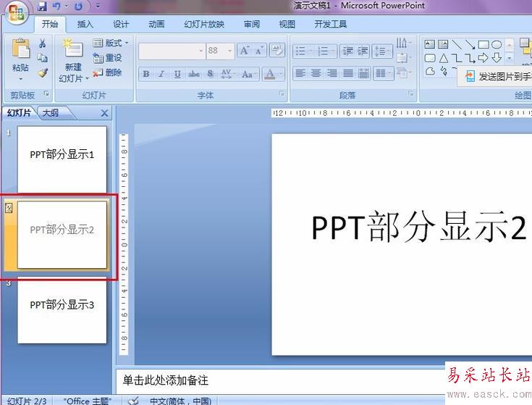Center align text
Screen dimensions: 532x405
pos(316,73)
